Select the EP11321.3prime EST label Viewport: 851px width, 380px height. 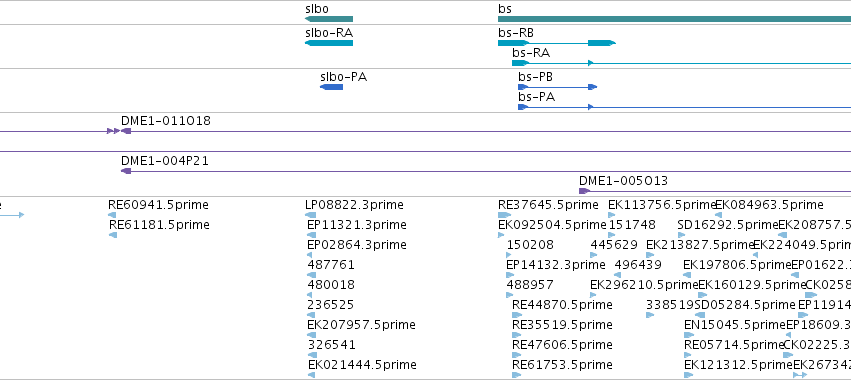click(357, 225)
